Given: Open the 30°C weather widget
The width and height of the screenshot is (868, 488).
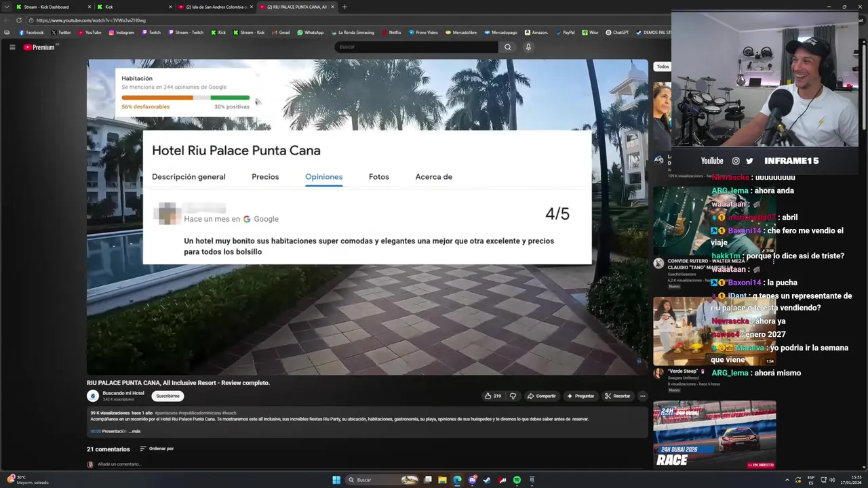Looking at the screenshot, I should (27, 480).
